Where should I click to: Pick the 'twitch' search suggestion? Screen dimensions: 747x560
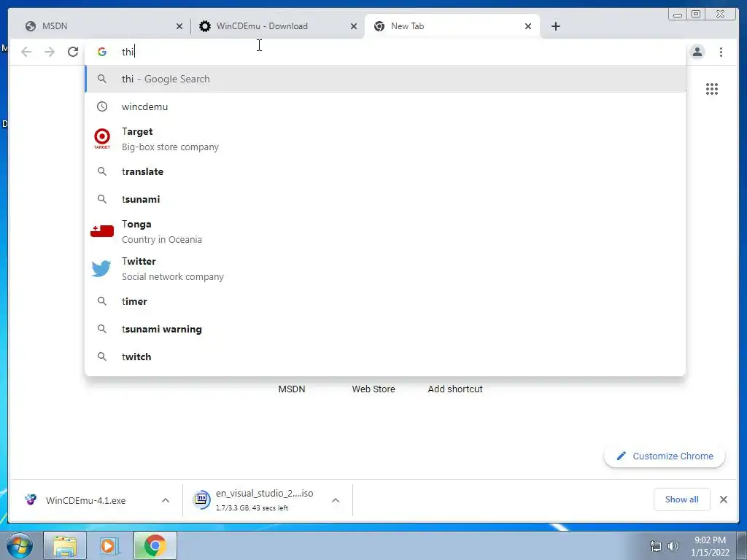click(385, 357)
